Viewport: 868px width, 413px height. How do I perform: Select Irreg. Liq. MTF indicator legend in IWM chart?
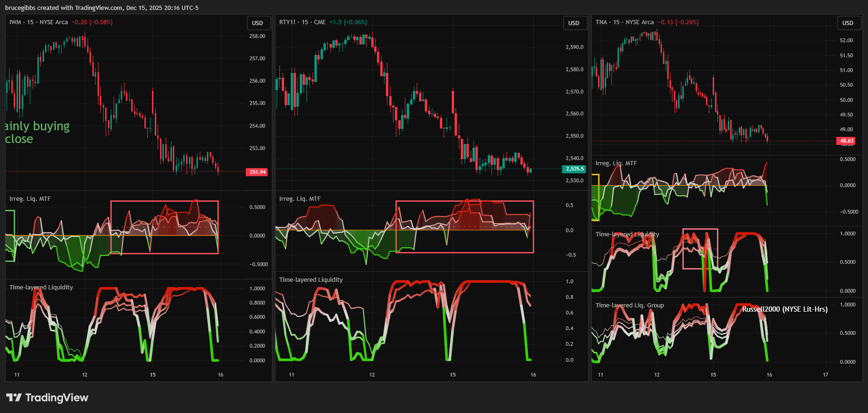point(30,199)
